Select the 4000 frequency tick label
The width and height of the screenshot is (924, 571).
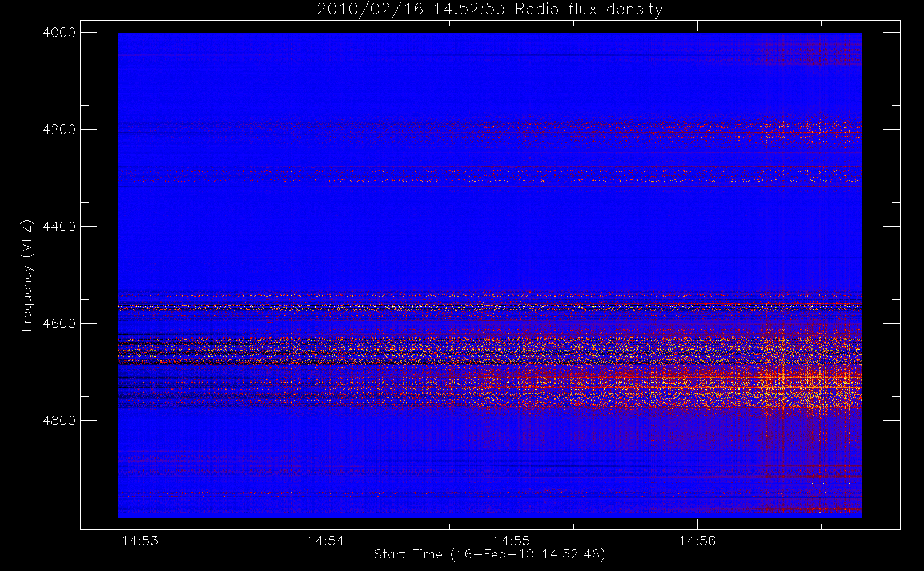59,33
